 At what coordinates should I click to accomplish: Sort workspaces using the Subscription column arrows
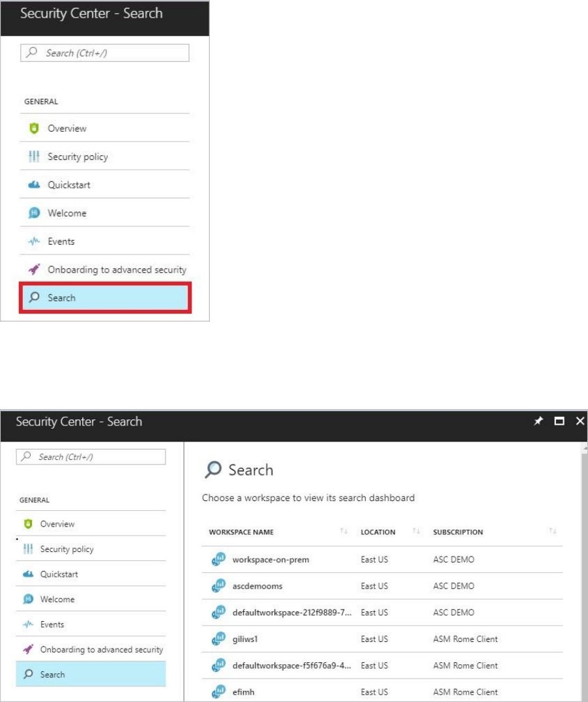point(553,532)
